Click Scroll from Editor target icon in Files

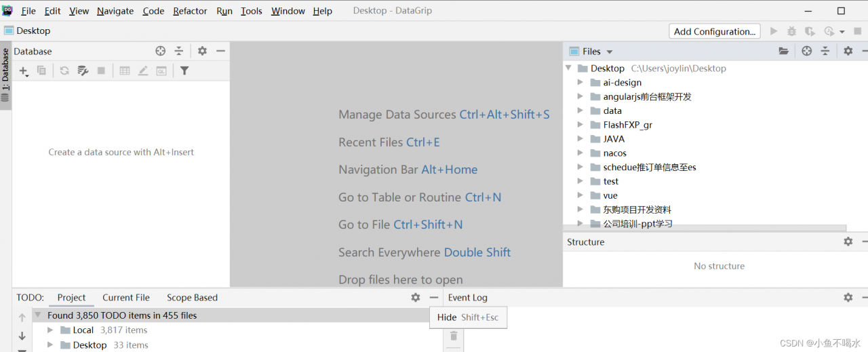click(806, 51)
